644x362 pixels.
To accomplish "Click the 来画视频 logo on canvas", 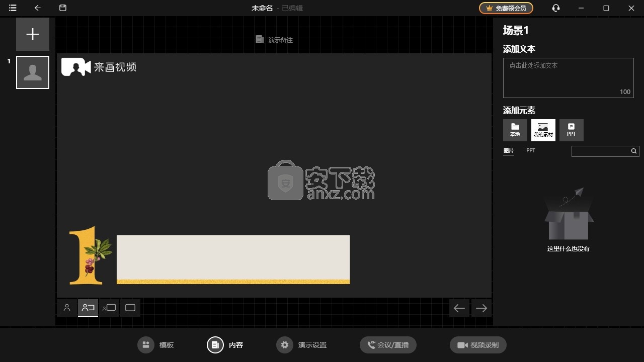I will pos(99,67).
